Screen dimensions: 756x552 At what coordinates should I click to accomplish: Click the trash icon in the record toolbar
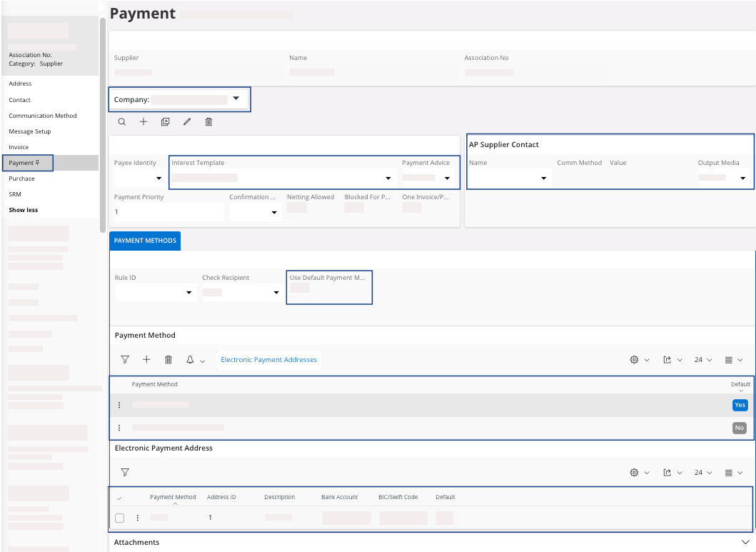[x=208, y=122]
